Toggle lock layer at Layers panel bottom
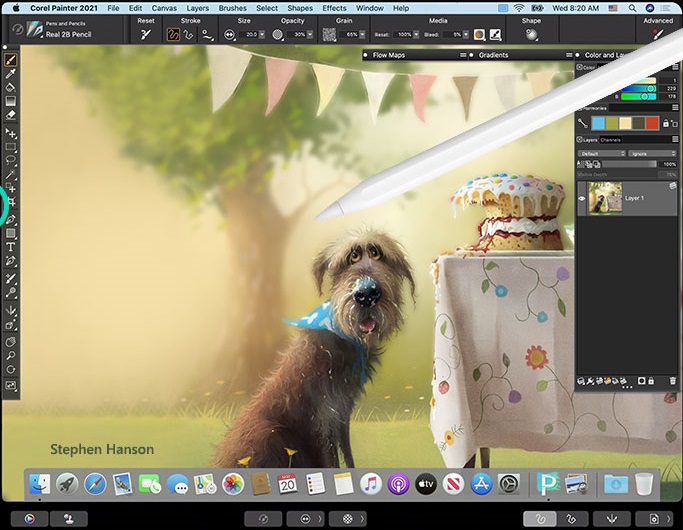This screenshot has height=530, width=683. (651, 381)
